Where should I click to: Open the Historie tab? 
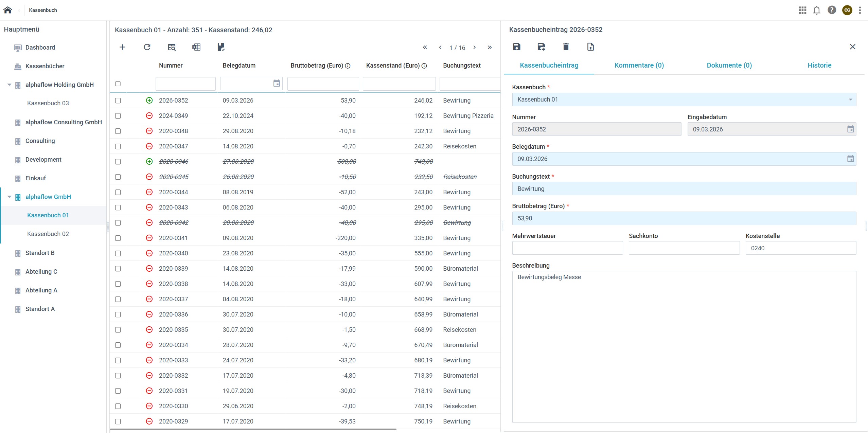(819, 65)
